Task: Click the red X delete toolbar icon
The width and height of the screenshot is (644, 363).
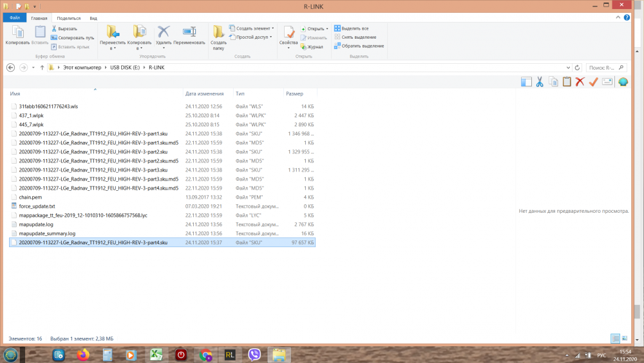Action: [x=580, y=82]
